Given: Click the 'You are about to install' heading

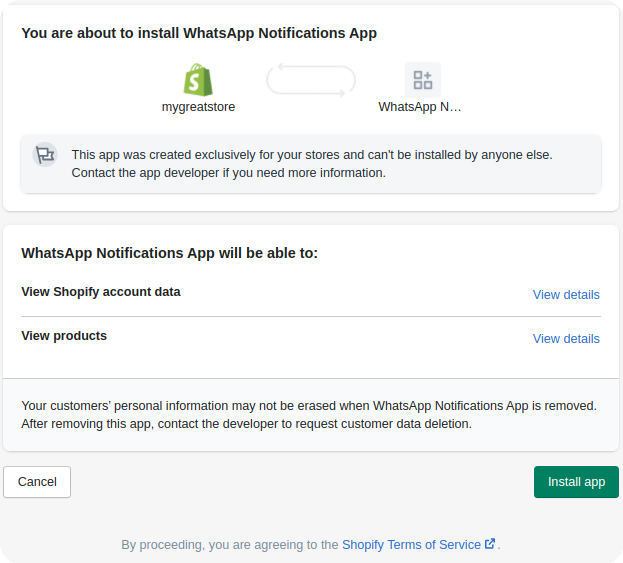Looking at the screenshot, I should pyautogui.click(x=199, y=33).
